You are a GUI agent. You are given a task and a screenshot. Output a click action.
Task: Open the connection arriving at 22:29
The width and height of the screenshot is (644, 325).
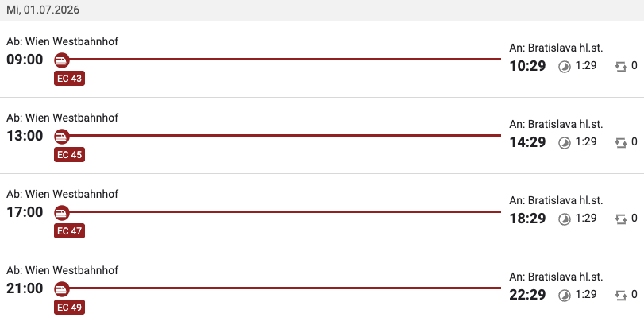(322, 288)
